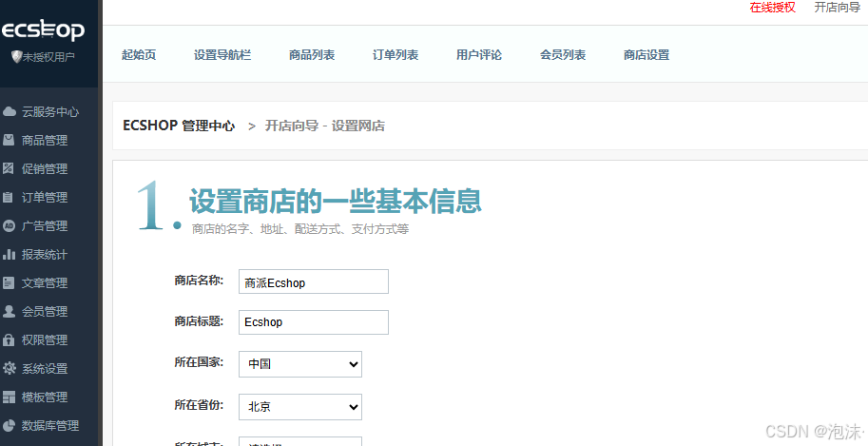Click the 商店名称 field label

pos(199,281)
